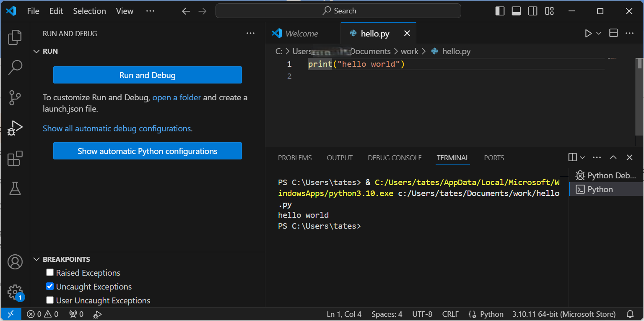
Task: Change indentation via Spaces: 4
Action: [x=387, y=314]
